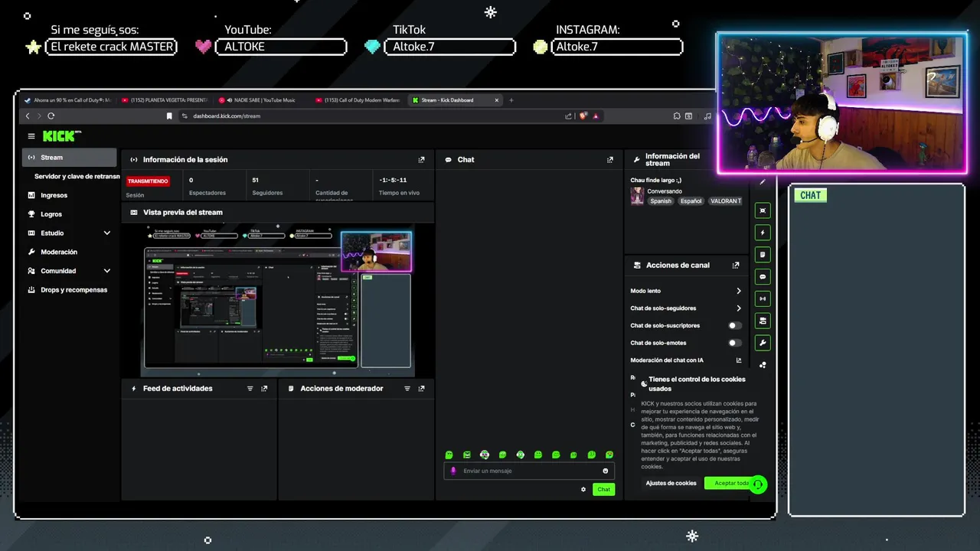Viewport: 980px width, 551px height.
Task: Select Stream in the sidebar
Action: pos(70,158)
